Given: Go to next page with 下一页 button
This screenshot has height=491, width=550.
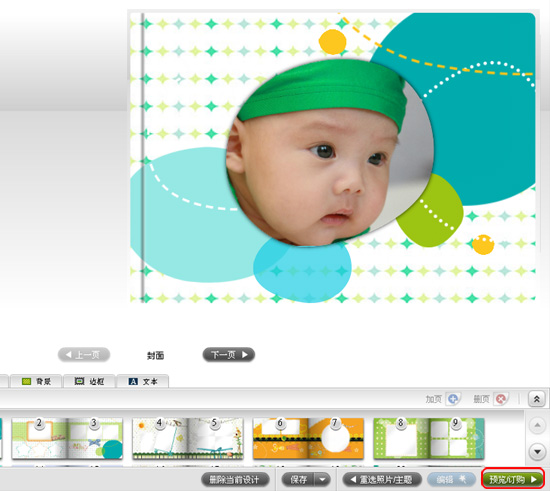Looking at the screenshot, I should 229,355.
